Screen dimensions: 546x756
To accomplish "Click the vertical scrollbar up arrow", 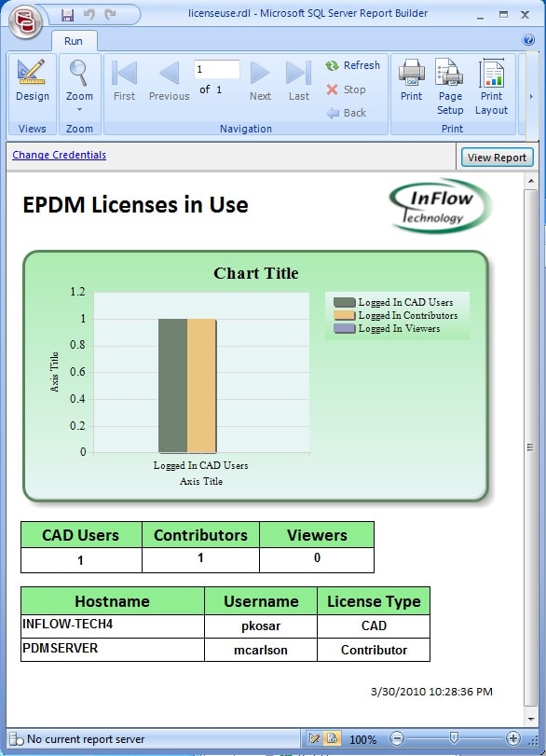I will pyautogui.click(x=531, y=181).
